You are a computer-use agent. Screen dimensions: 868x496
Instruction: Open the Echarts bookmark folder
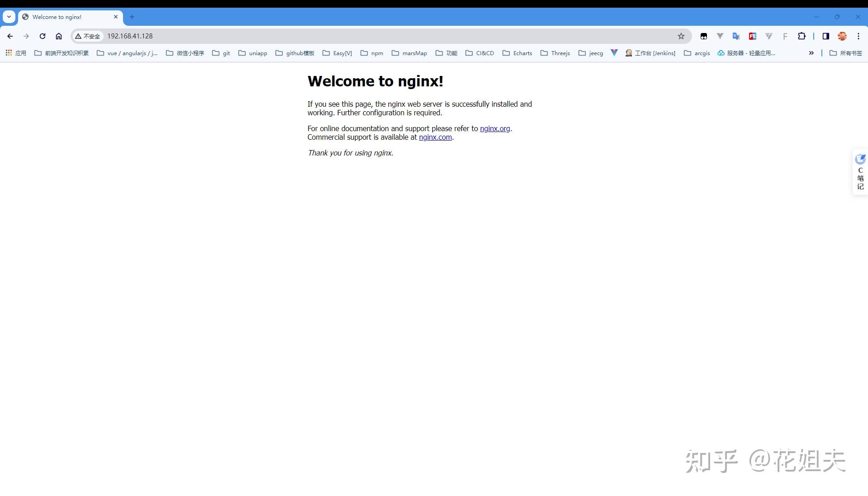[517, 53]
